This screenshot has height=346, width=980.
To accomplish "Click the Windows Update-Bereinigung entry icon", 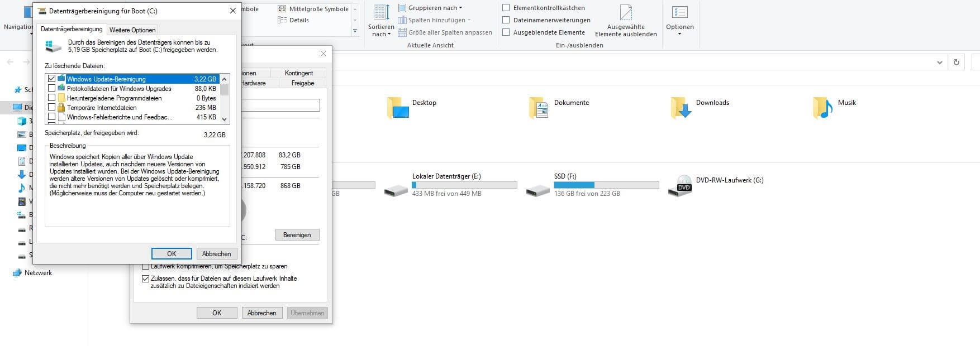I will click(x=61, y=79).
